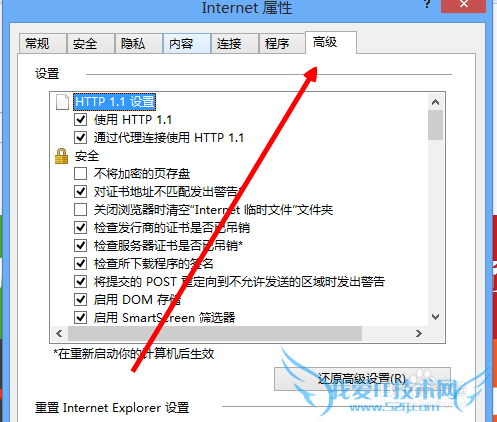Click horizontal scroll right arrow
Screen dimensions: 497x422
[419, 333]
